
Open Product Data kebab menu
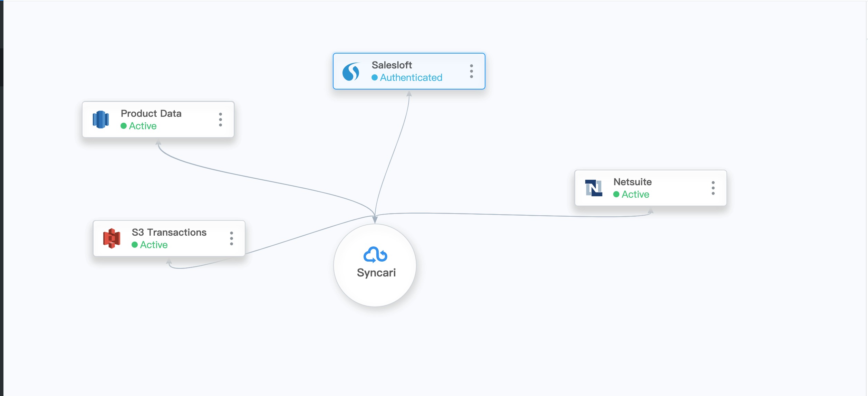[x=220, y=120]
